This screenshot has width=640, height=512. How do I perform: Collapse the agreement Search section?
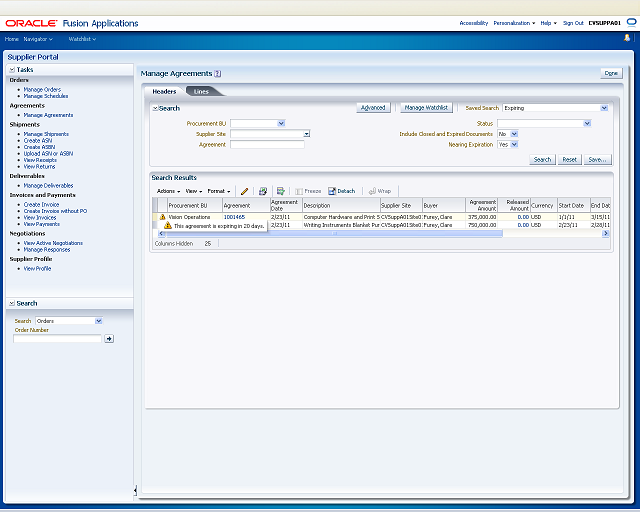coord(155,108)
